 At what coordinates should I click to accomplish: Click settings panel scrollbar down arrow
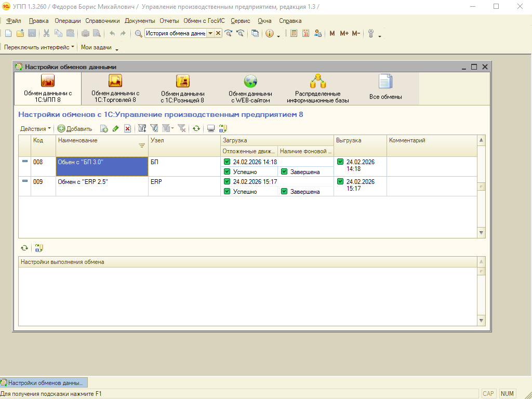pyautogui.click(x=481, y=320)
